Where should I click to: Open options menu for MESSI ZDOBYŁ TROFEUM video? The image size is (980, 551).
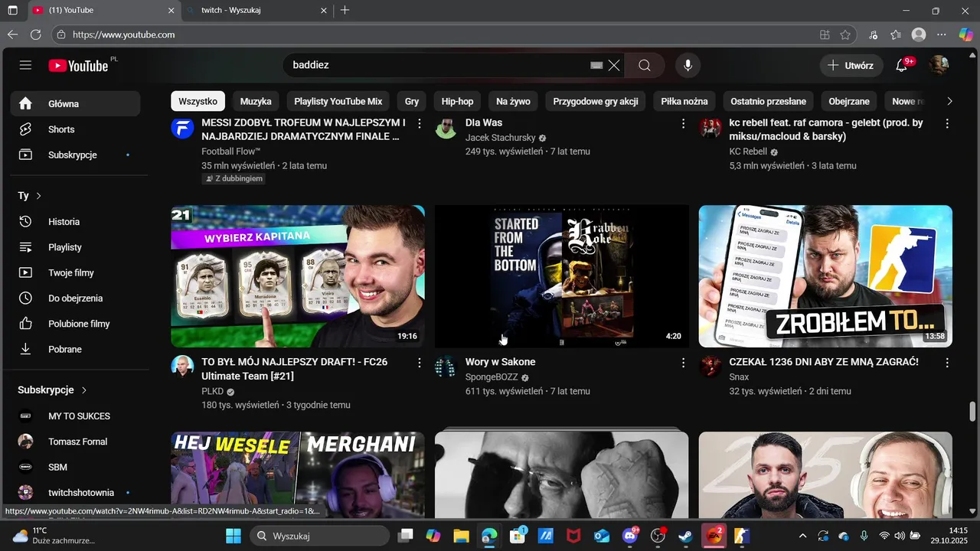(419, 123)
